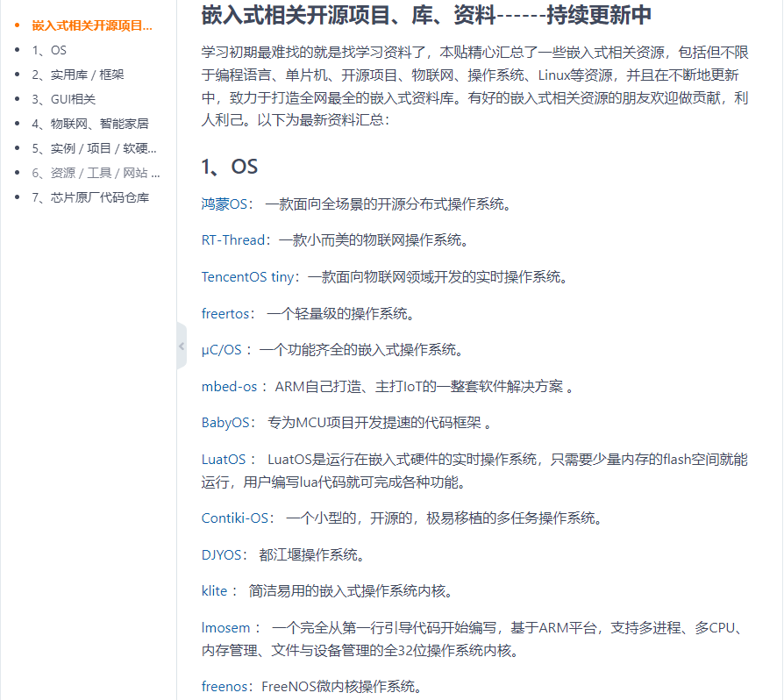Visit the TencentOS tiny link
The height and width of the screenshot is (700, 784).
(x=247, y=277)
